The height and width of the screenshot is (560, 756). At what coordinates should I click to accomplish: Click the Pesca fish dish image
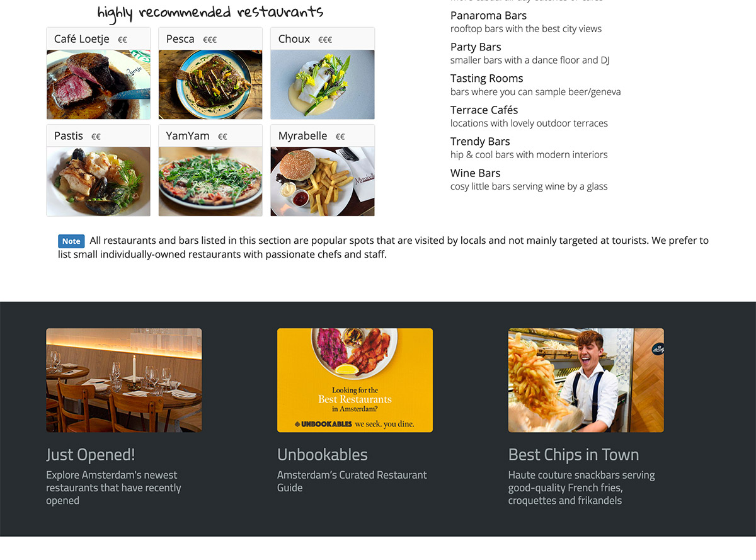[210, 84]
